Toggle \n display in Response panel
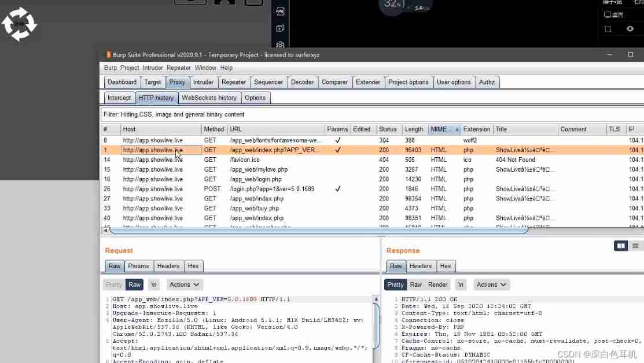This screenshot has width=644, height=363. point(461,284)
